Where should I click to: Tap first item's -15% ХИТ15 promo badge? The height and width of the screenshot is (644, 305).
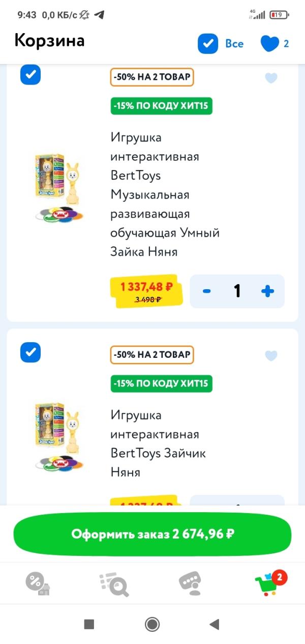pyautogui.click(x=162, y=106)
